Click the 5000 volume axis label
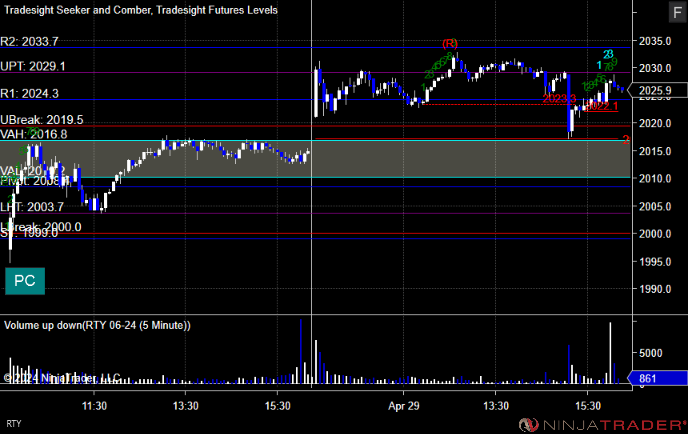 pos(651,353)
